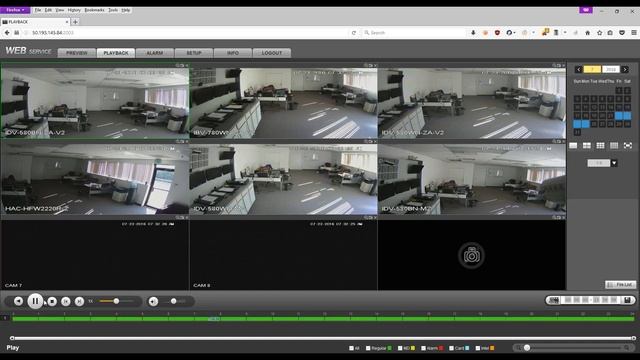Click the video clip icon
Screen dimensions: 640x360
(554, 300)
